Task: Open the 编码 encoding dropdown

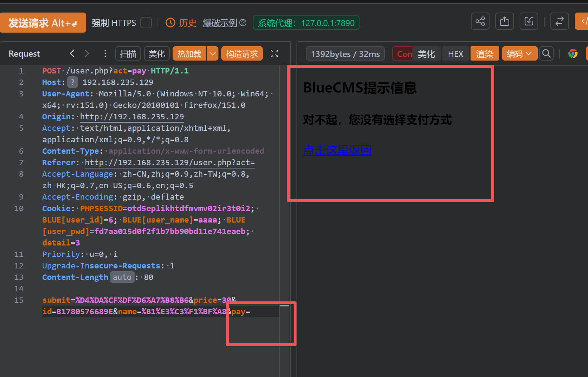Action: point(520,54)
